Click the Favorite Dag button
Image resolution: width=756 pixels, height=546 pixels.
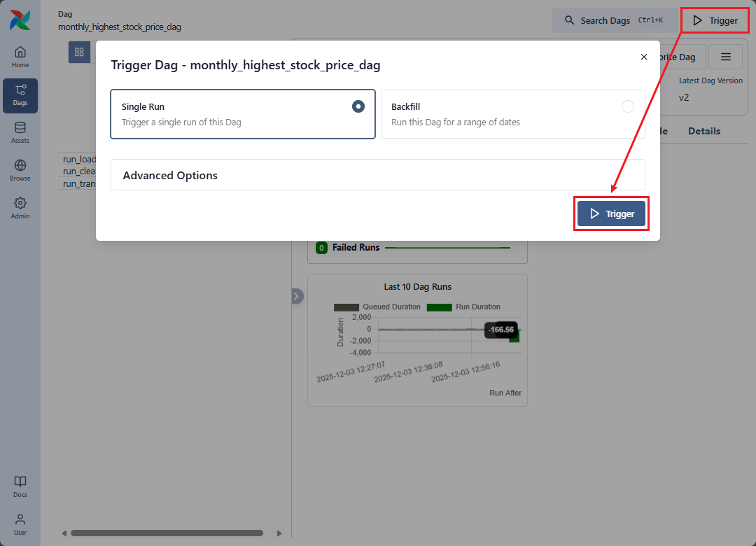(682, 57)
